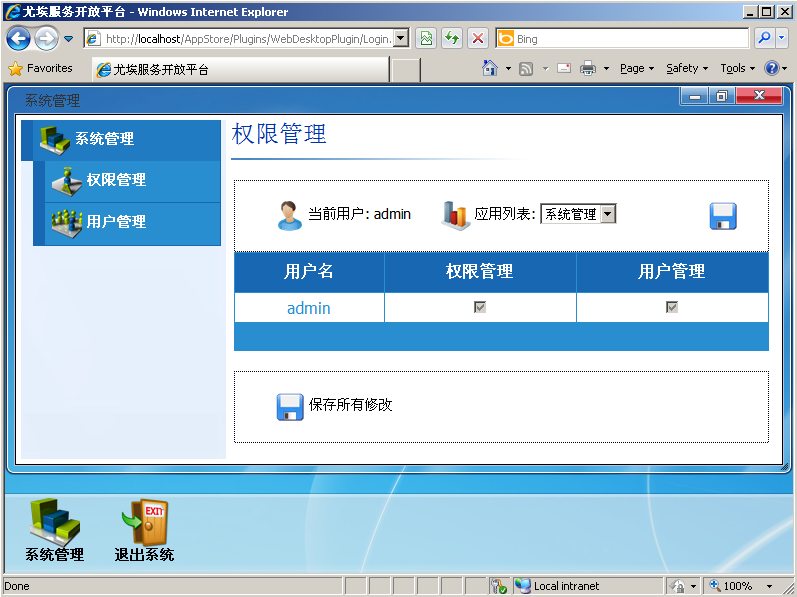Go back with the browser Back arrow
The width and height of the screenshot is (797, 597).
(18, 39)
